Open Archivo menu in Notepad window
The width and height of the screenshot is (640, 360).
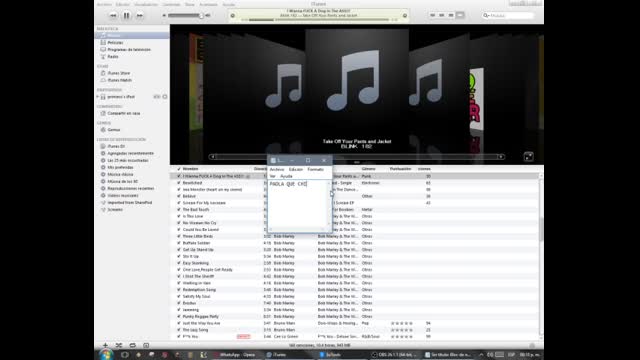coord(277,169)
